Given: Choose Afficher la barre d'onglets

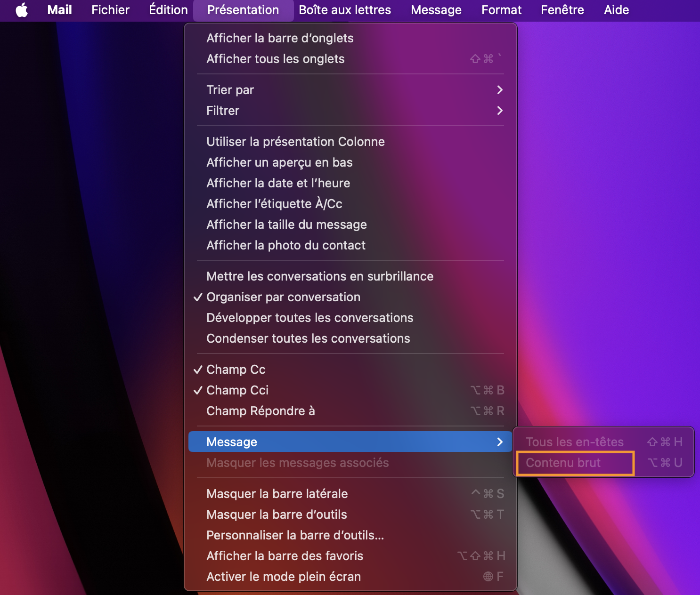Looking at the screenshot, I should click(x=350, y=38).
